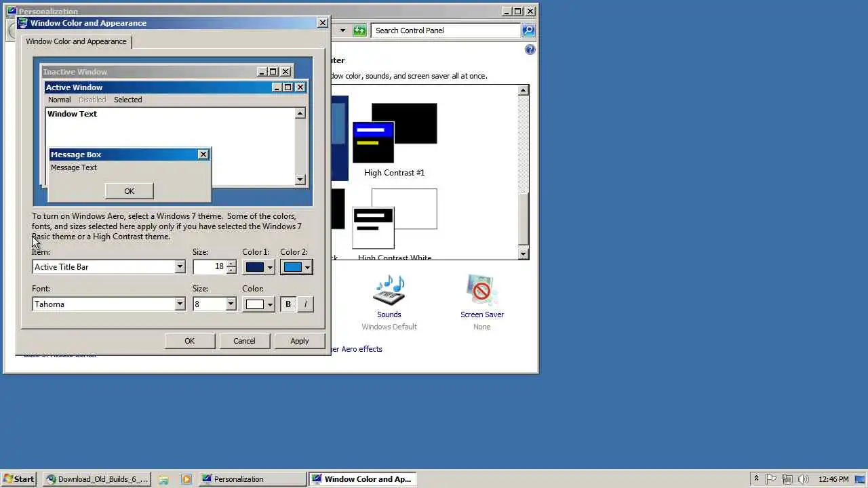Image resolution: width=868 pixels, height=488 pixels.
Task: Click 'Message Text' in the preview message box
Action: (x=74, y=167)
